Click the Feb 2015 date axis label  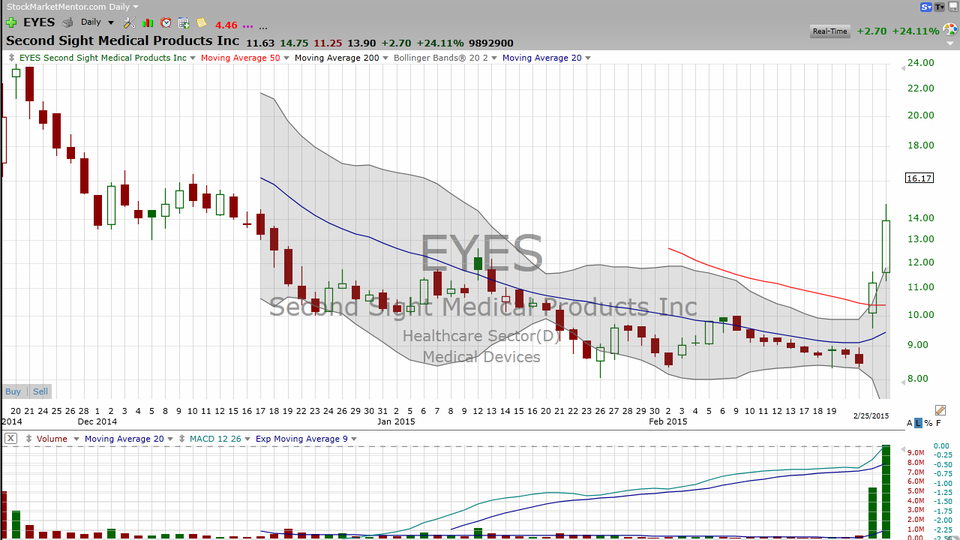pyautogui.click(x=668, y=421)
